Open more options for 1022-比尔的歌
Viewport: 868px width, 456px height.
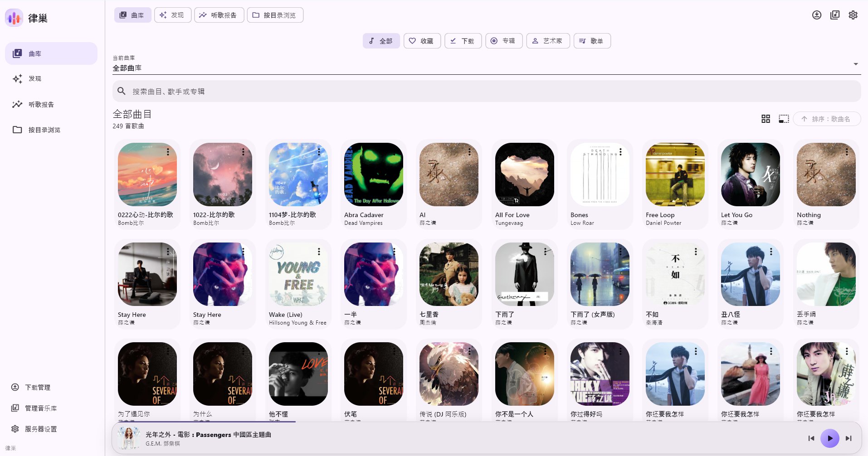tap(243, 152)
